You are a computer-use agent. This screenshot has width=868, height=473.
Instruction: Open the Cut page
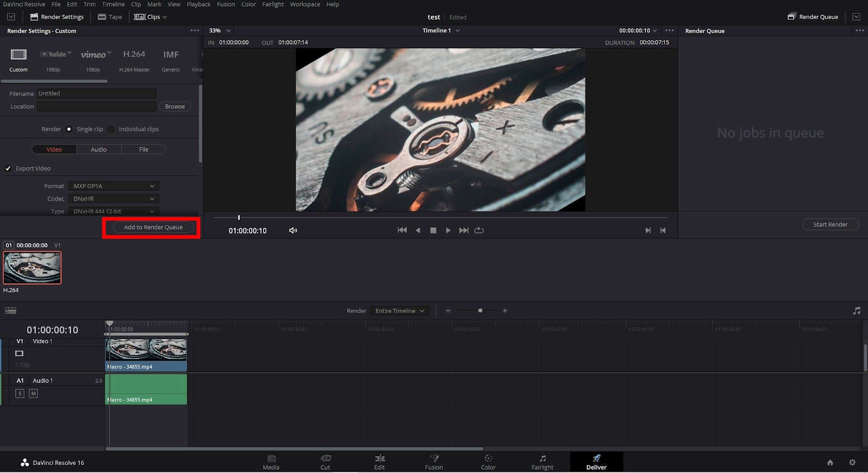tap(325, 462)
